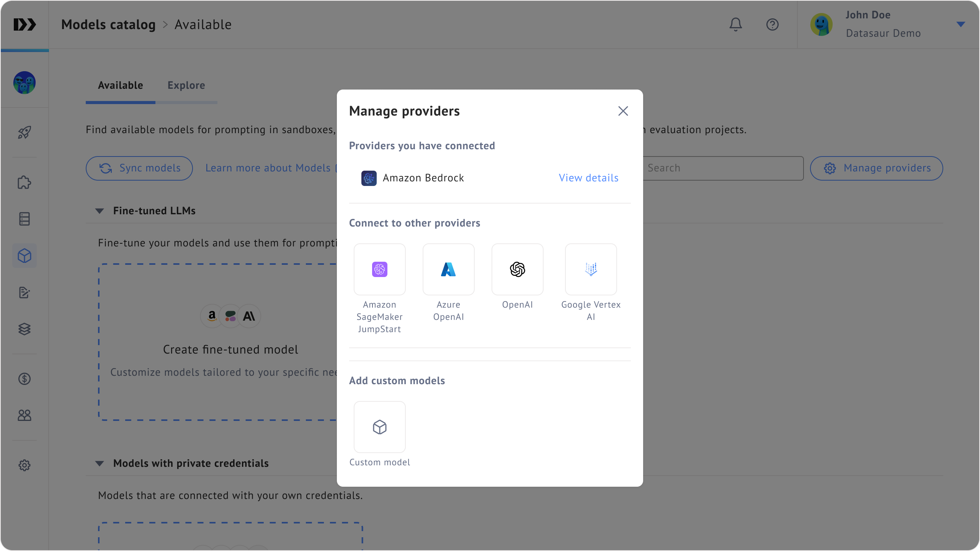Click the rocket icon in sidebar
The width and height of the screenshot is (980, 551).
(x=24, y=132)
